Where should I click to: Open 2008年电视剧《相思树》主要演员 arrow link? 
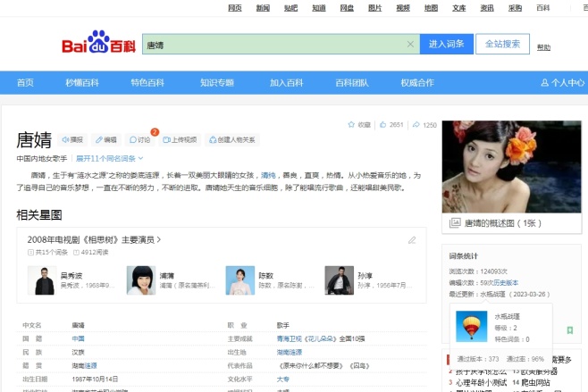point(94,240)
